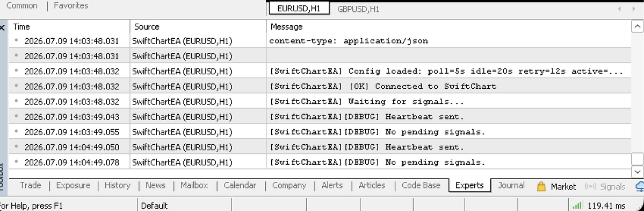Open the Calendar tab
This screenshot has width=644, height=211.
click(240, 186)
